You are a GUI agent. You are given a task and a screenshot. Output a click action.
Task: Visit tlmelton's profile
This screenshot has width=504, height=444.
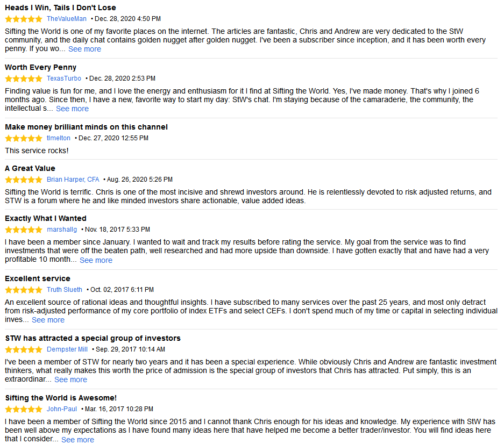[x=59, y=138]
